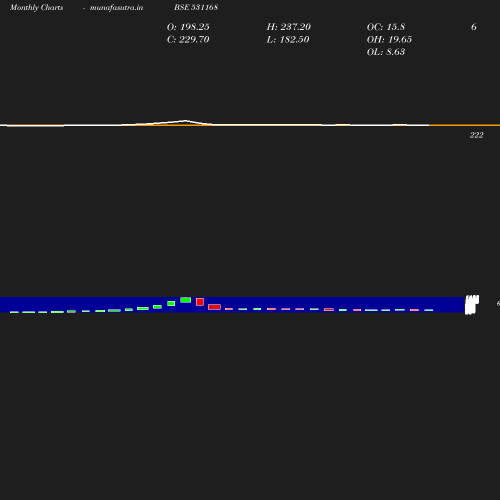Image resolution: width=500 pixels, height=500 pixels.
Task: Click the white candle cluster at the chart's right end
Action: click(x=472, y=304)
